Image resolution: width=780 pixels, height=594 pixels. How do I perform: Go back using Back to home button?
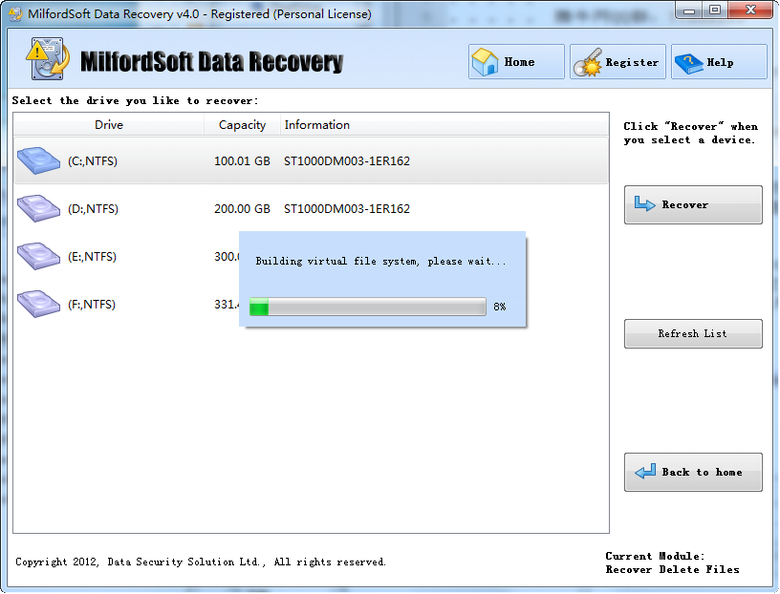693,472
